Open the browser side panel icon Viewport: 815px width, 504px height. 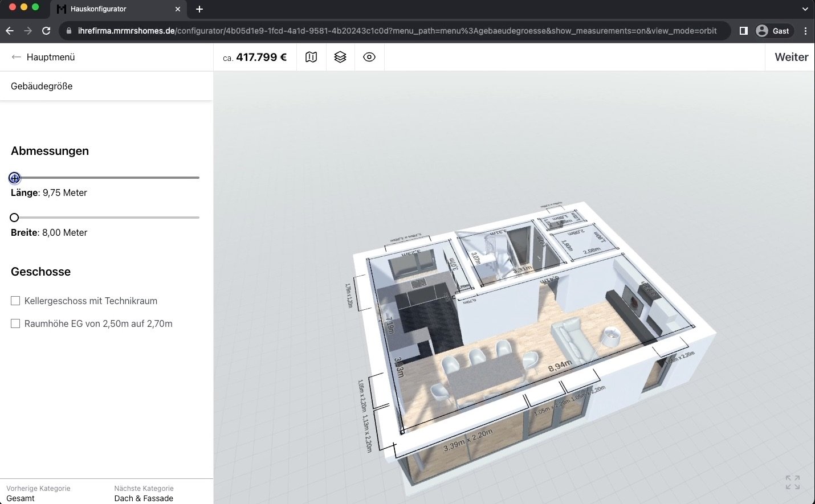(743, 31)
